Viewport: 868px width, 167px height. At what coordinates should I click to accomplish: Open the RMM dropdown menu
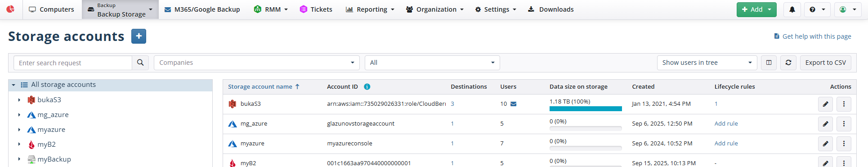point(271,9)
